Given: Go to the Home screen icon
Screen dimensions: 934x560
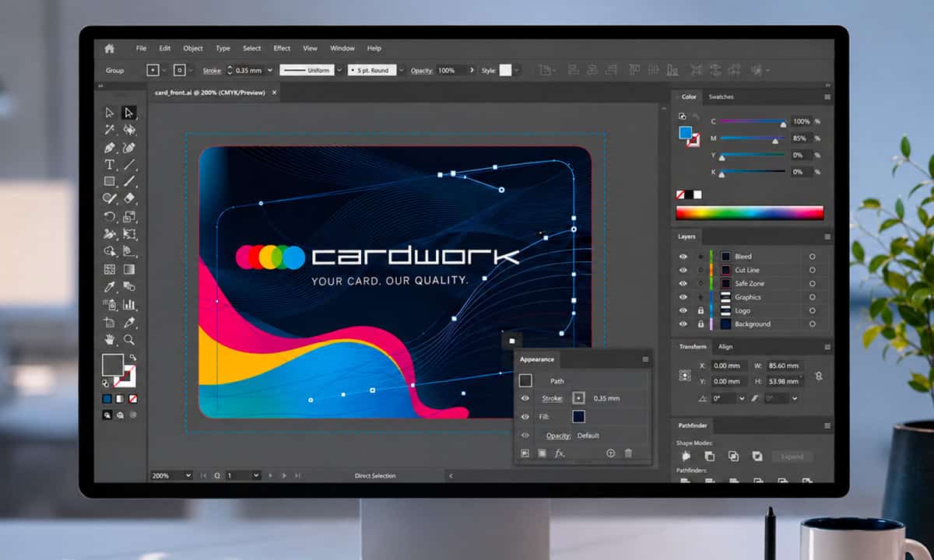Looking at the screenshot, I should click(x=110, y=48).
